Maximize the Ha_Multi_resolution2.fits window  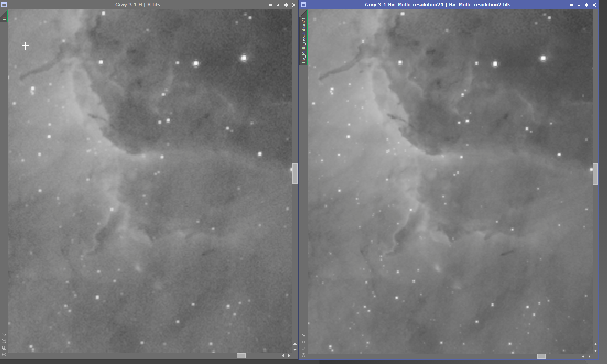point(586,5)
